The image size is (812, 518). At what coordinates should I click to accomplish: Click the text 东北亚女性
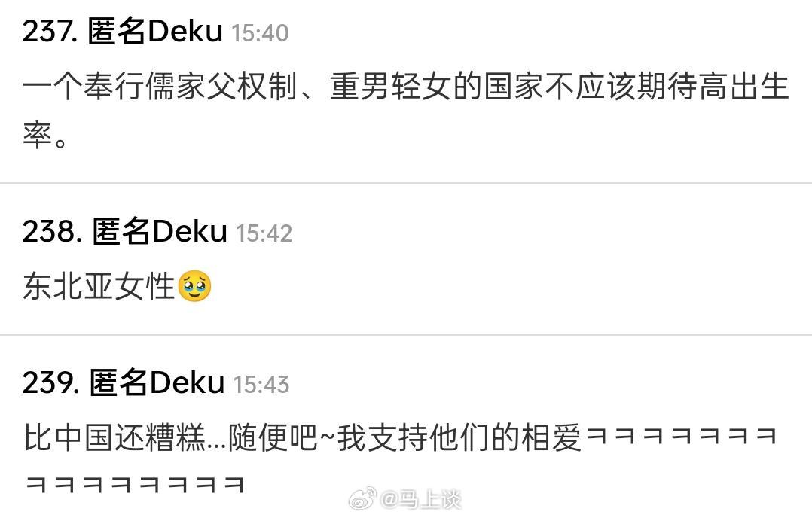coord(99,286)
